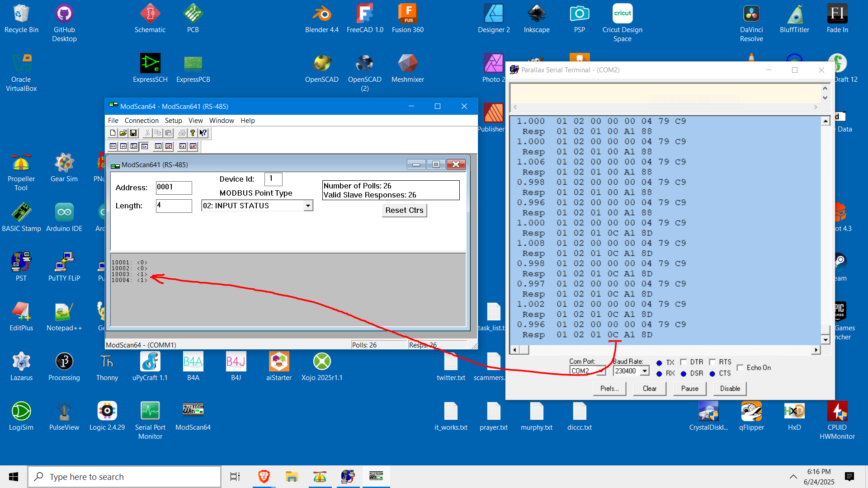Viewport: 868px width, 488px height.
Task: Toggle the DTR checkbox in Serial Terminal
Action: (684, 362)
